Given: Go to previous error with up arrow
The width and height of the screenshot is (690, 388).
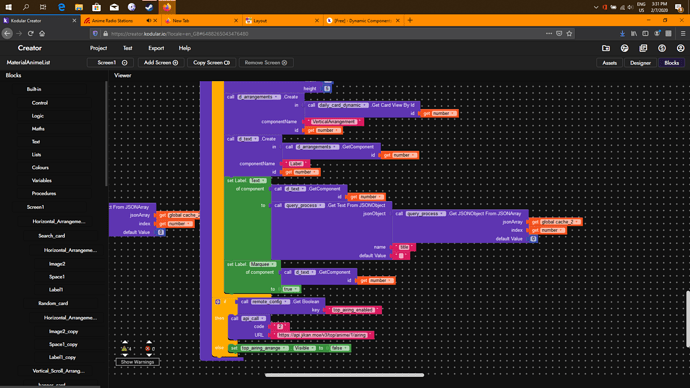Looking at the screenshot, I should [149, 342].
